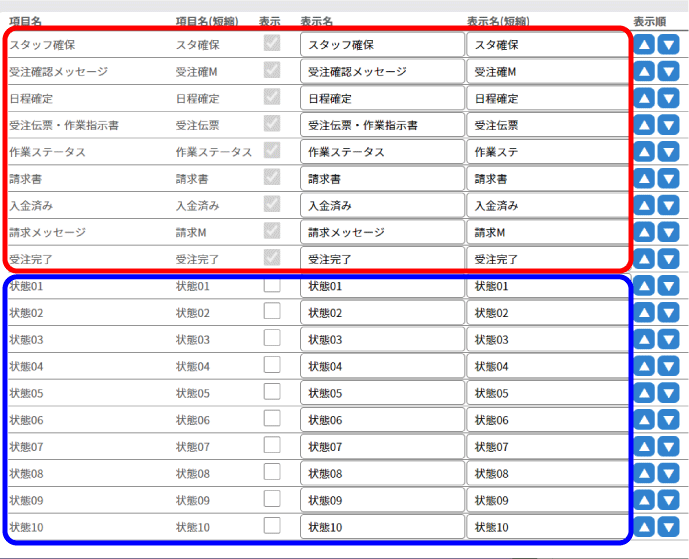The width and height of the screenshot is (689, 559).
Task: Click the short name field for 状態07
Action: 548,447
